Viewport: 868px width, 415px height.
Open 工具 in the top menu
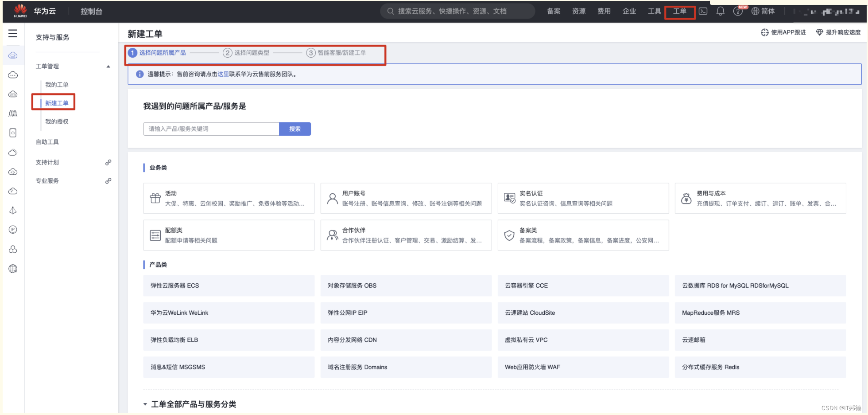655,11
